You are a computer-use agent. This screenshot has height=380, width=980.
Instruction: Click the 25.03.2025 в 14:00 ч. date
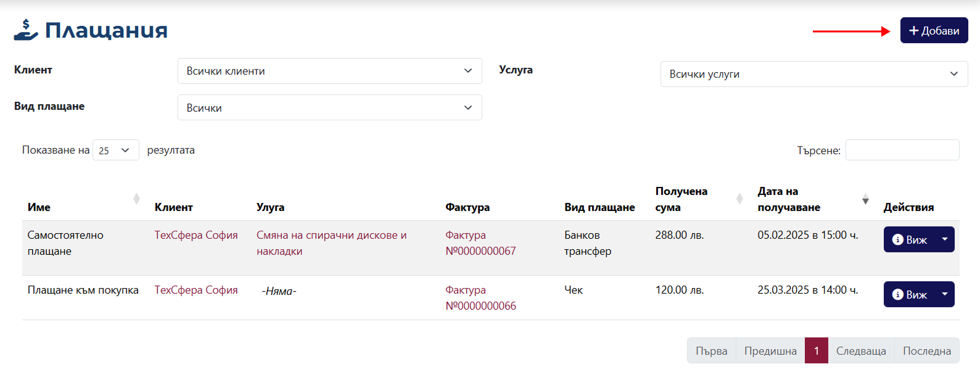(808, 290)
